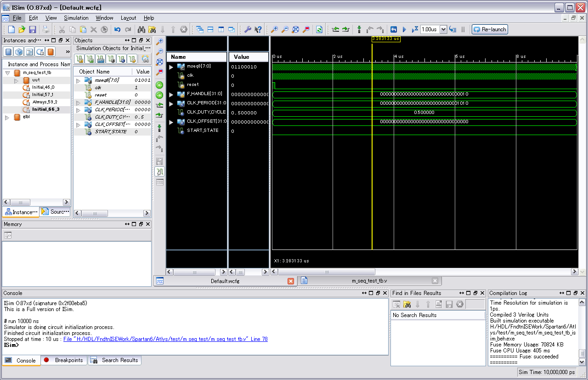588x380 pixels.
Task: Open the run time units dropdown
Action: click(443, 29)
